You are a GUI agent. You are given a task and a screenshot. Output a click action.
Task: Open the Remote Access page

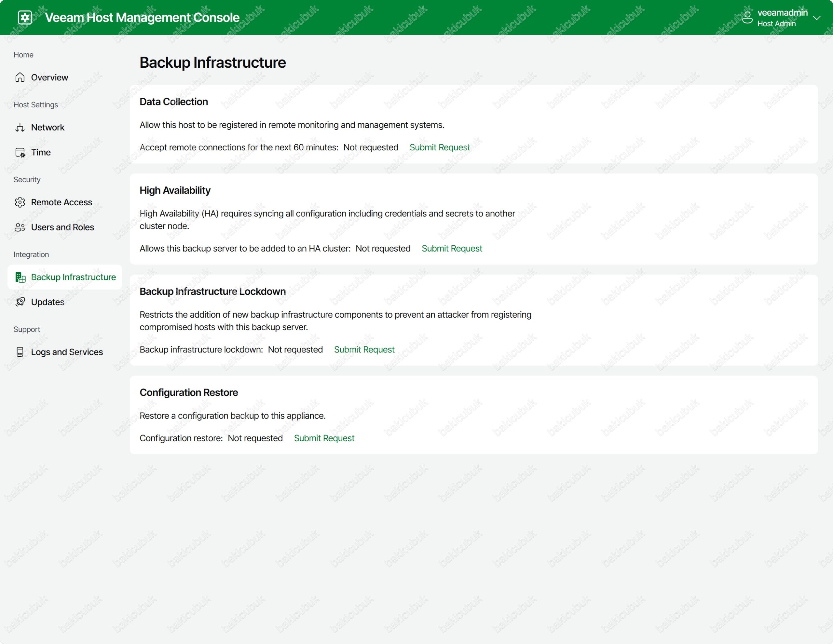click(61, 202)
